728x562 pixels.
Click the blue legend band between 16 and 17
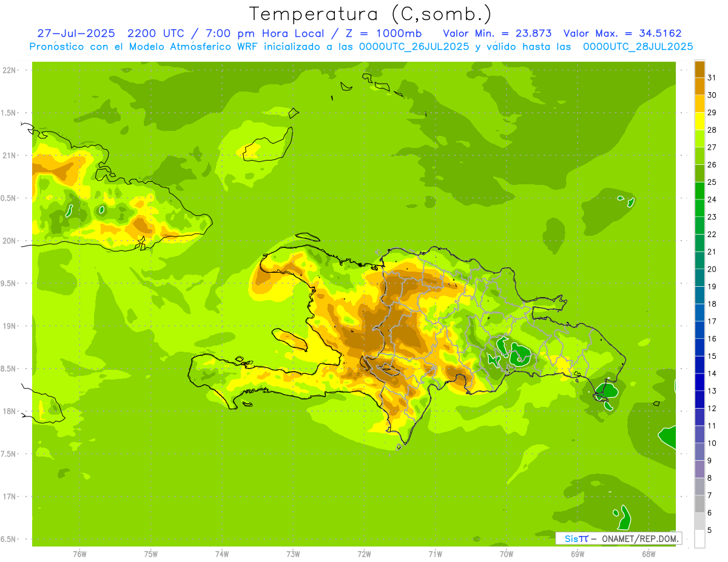point(699,330)
